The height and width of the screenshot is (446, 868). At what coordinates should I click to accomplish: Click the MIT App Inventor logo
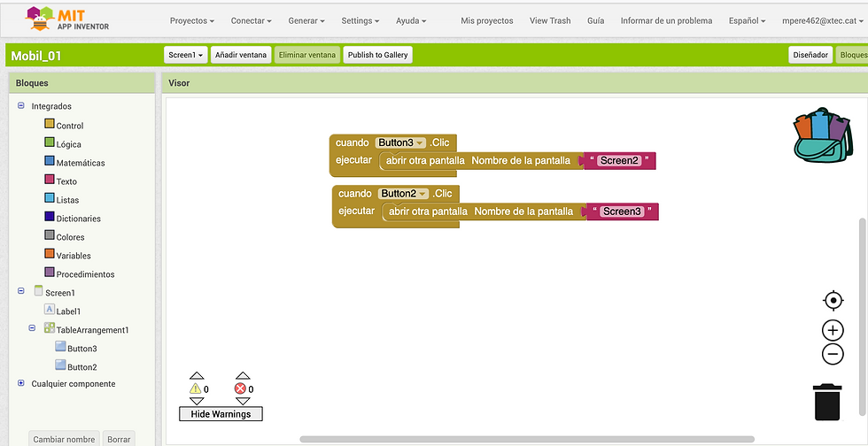67,19
